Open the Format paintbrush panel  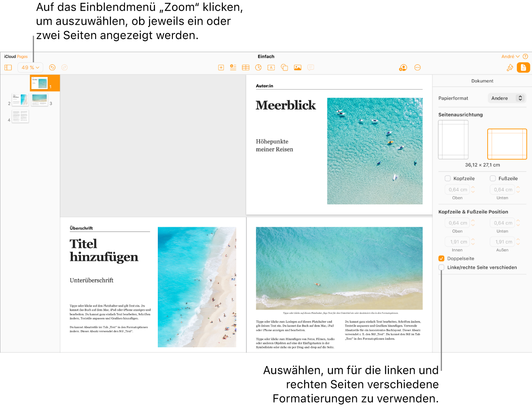click(x=510, y=68)
